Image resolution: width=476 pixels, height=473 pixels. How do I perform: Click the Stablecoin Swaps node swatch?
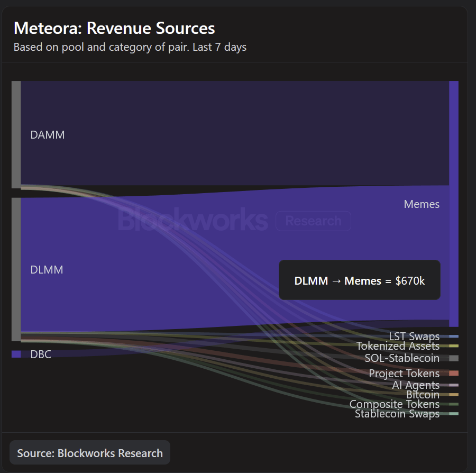(x=454, y=414)
